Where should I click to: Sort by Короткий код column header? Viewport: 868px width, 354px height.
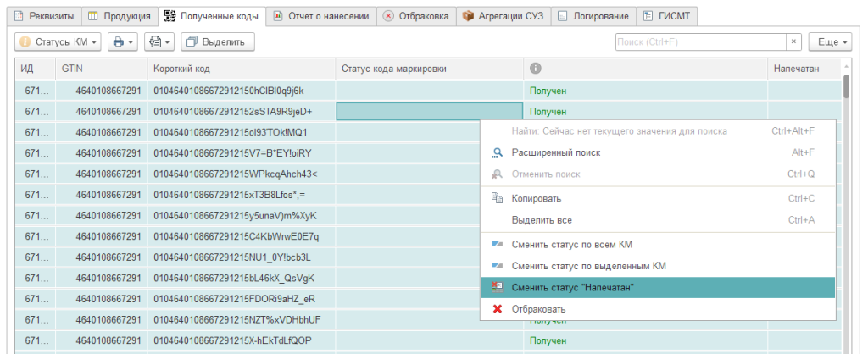242,69
